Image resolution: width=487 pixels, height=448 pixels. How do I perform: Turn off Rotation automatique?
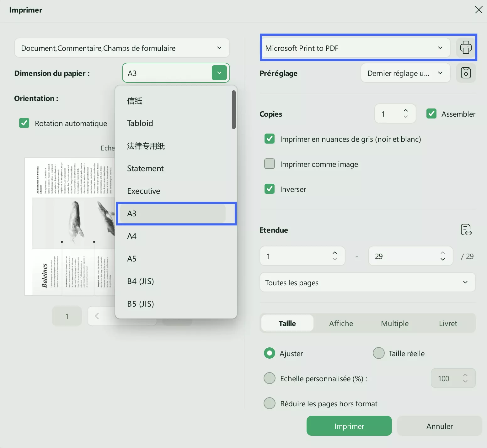pos(24,123)
